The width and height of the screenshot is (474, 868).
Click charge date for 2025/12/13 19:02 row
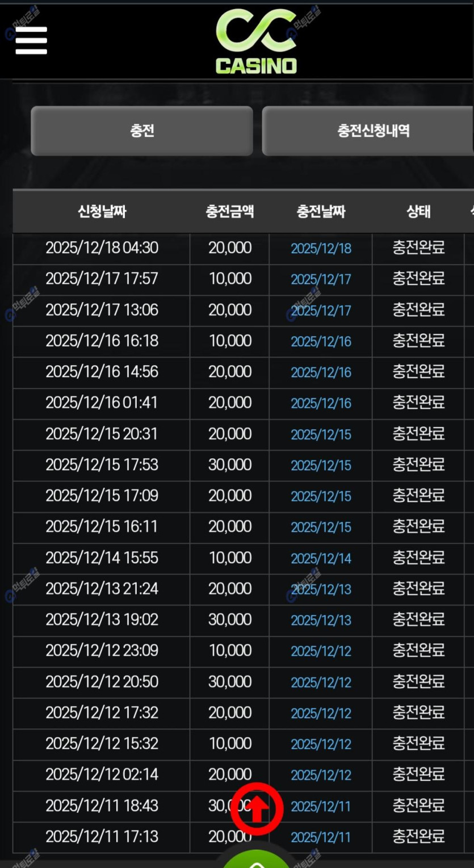[321, 620]
